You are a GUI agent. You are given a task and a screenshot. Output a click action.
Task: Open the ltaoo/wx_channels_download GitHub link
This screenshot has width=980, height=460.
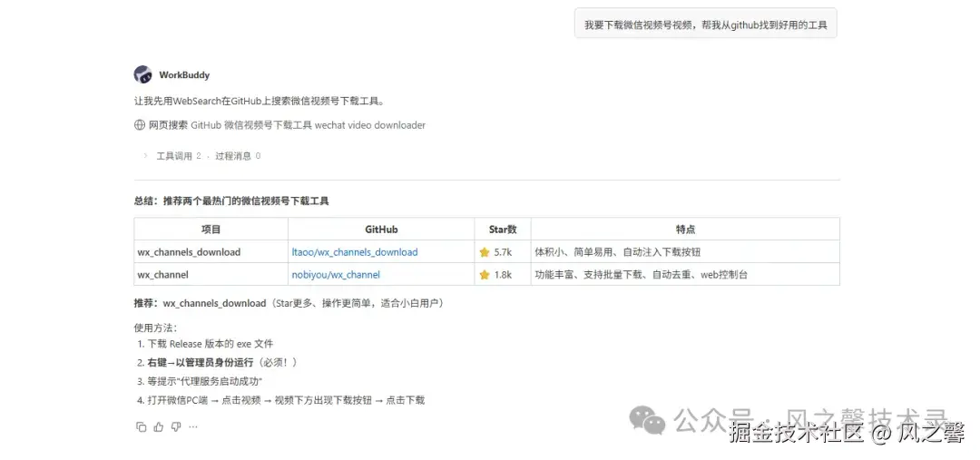coord(355,252)
